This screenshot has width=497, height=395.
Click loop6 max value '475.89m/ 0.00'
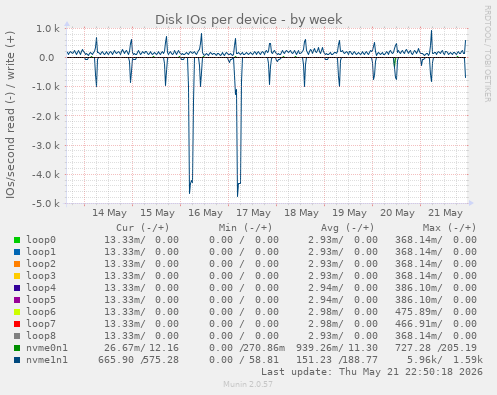436,312
